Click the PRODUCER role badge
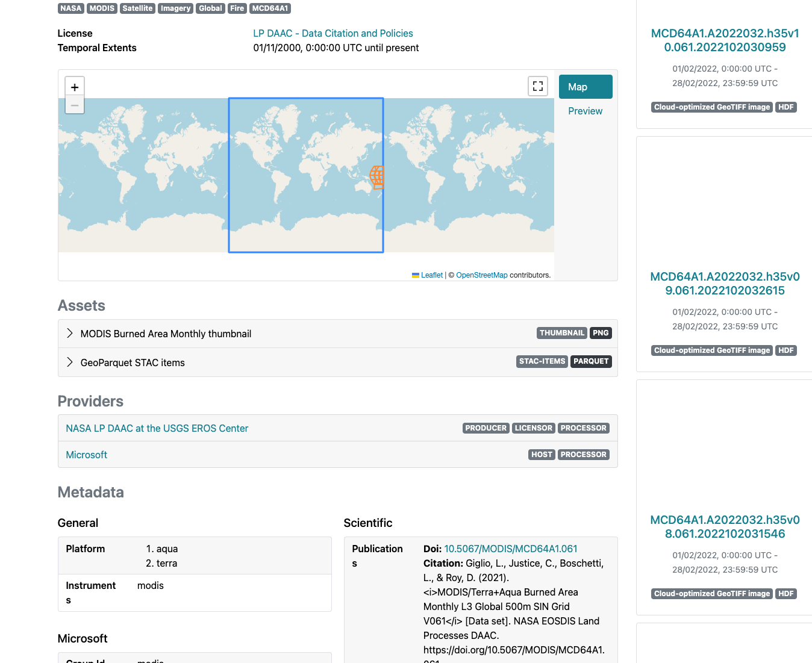The height and width of the screenshot is (663, 812). pyautogui.click(x=486, y=428)
